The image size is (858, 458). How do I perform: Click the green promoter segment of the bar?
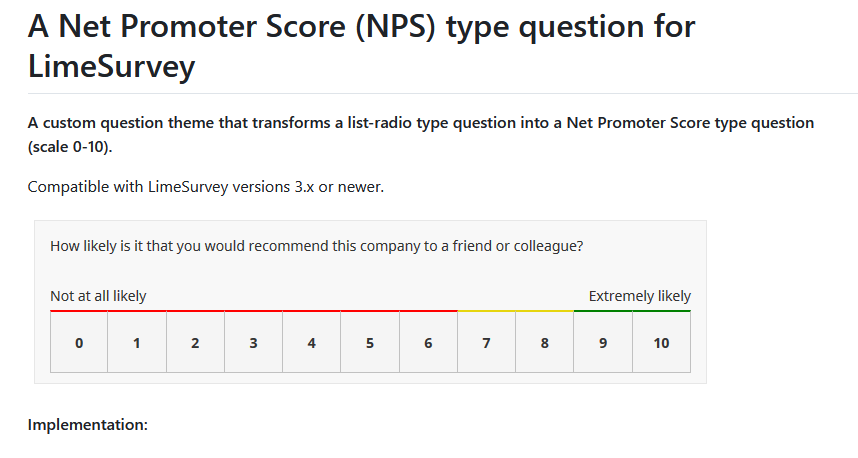(x=632, y=311)
